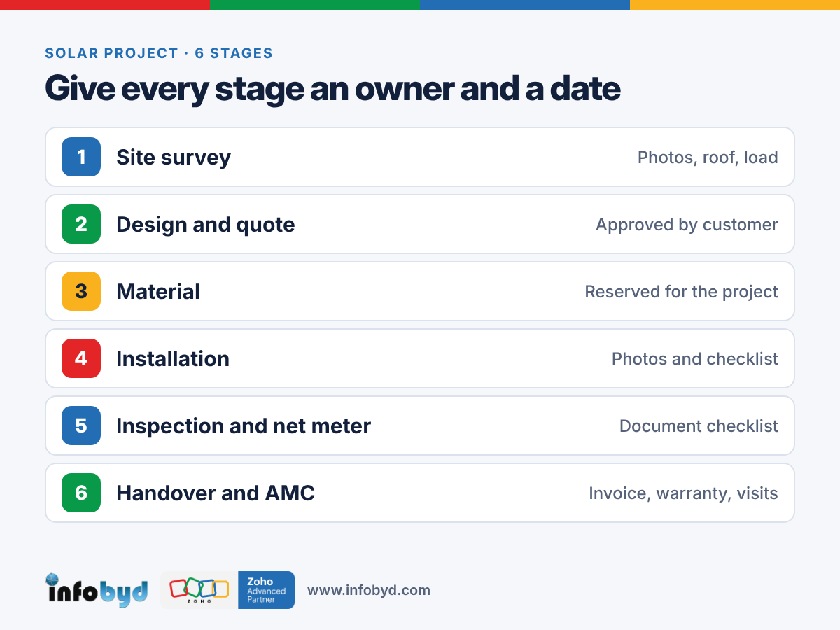Select the 'Handover and AMC' title
The height and width of the screenshot is (630, 840).
coord(216,493)
